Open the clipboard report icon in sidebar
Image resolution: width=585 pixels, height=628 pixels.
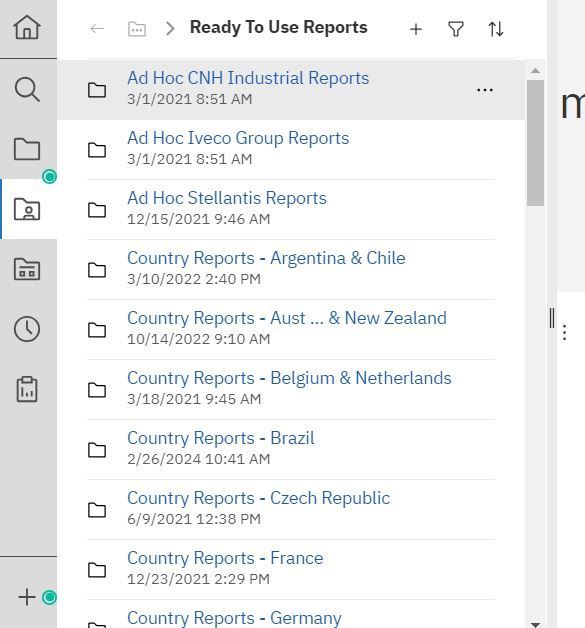click(x=27, y=389)
